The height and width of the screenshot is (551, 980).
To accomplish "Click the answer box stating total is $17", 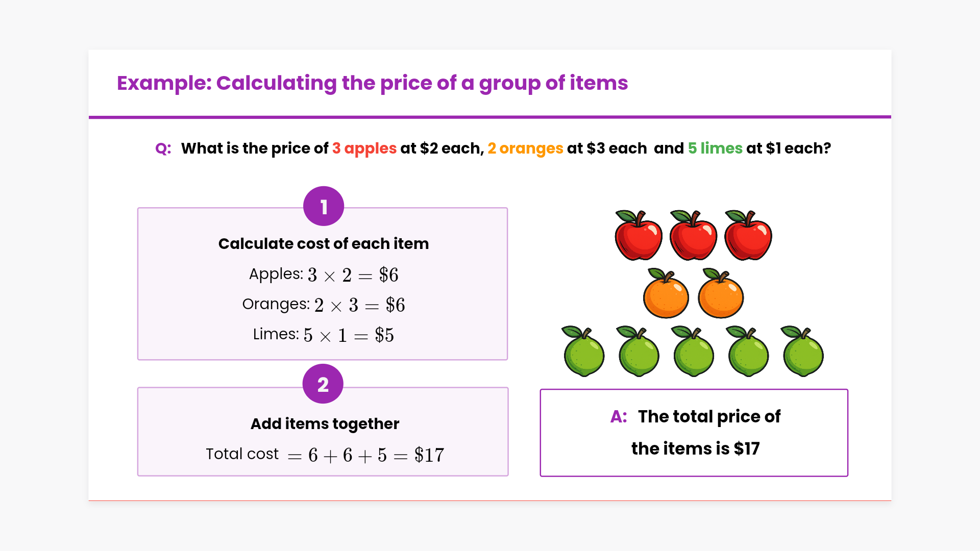I will coord(694,433).
